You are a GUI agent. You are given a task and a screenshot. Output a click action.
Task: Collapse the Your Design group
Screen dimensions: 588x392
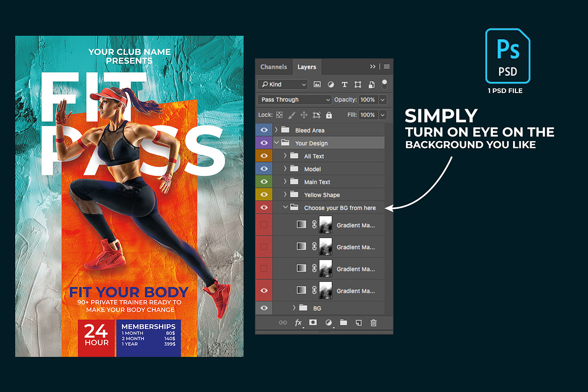[x=276, y=143]
